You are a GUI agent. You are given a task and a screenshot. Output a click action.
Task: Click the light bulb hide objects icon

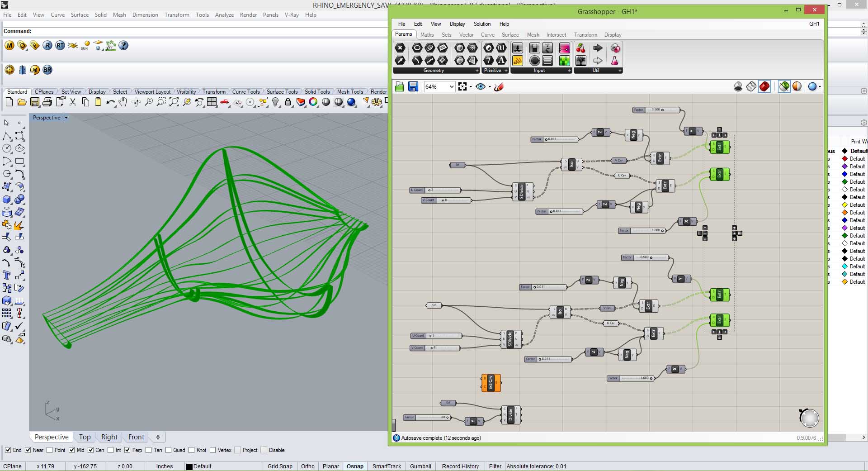click(x=275, y=103)
